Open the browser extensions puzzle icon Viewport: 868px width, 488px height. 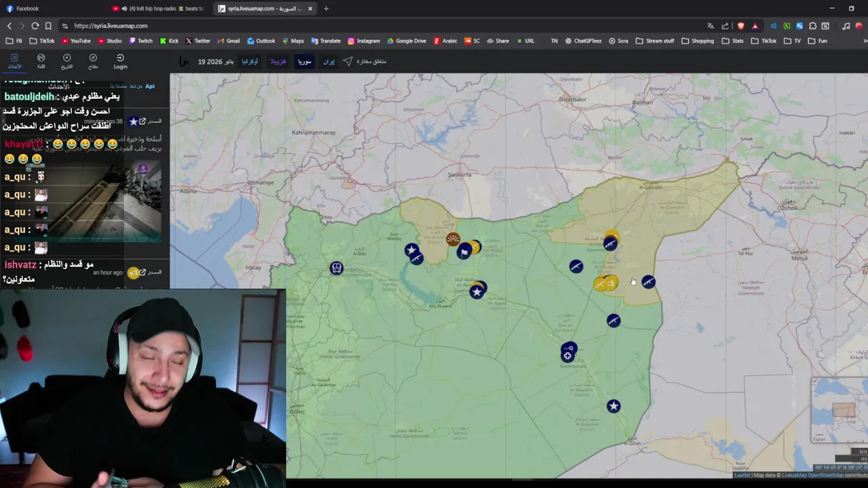point(812,26)
